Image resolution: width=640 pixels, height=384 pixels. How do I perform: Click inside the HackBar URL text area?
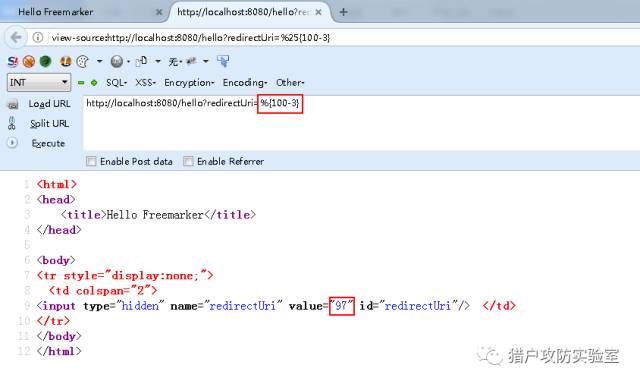[361, 122]
